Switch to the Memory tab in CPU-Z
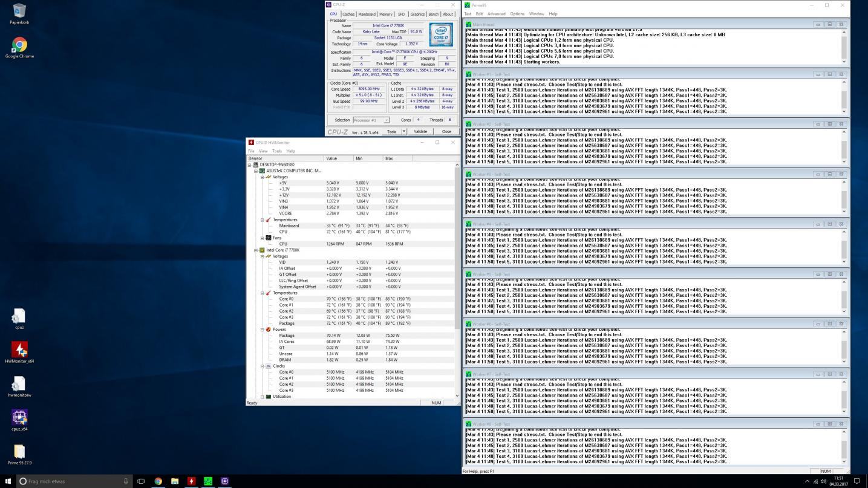Screen dimensions: 868x488 [x=386, y=14]
